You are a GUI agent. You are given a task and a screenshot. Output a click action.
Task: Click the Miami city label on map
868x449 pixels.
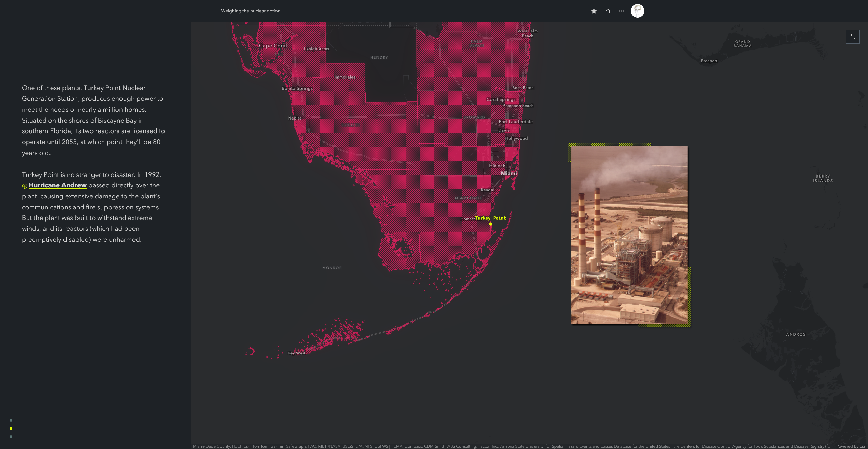(x=509, y=173)
